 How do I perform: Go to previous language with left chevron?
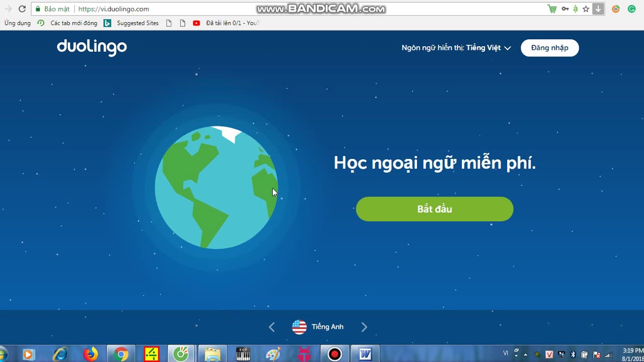click(x=272, y=327)
